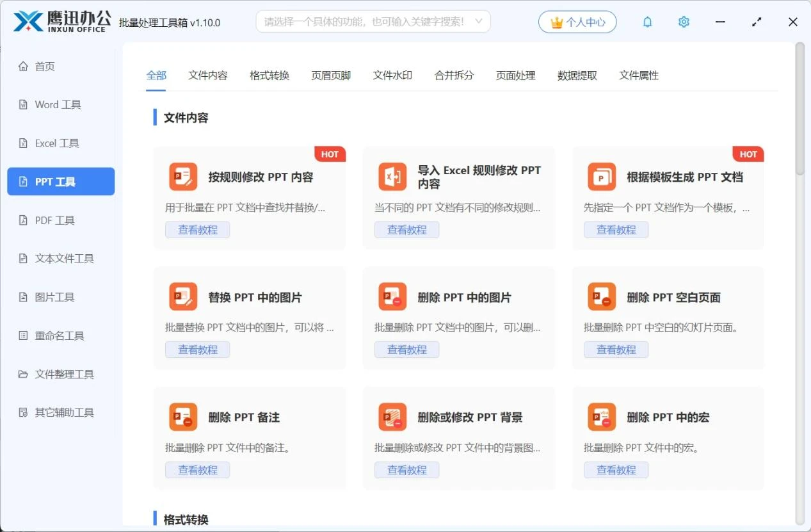The image size is (811, 532).
Task: View tutorial for 删除或修改 PPT 背景
Action: (407, 470)
